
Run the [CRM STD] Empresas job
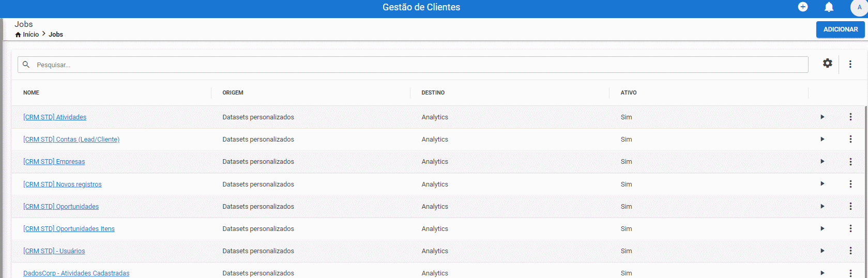click(822, 161)
